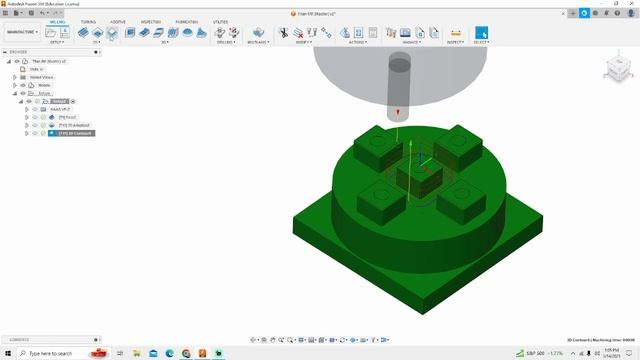Click the first 2D milling strategy icon
Screen dimensions: 640x360
(x=83, y=32)
